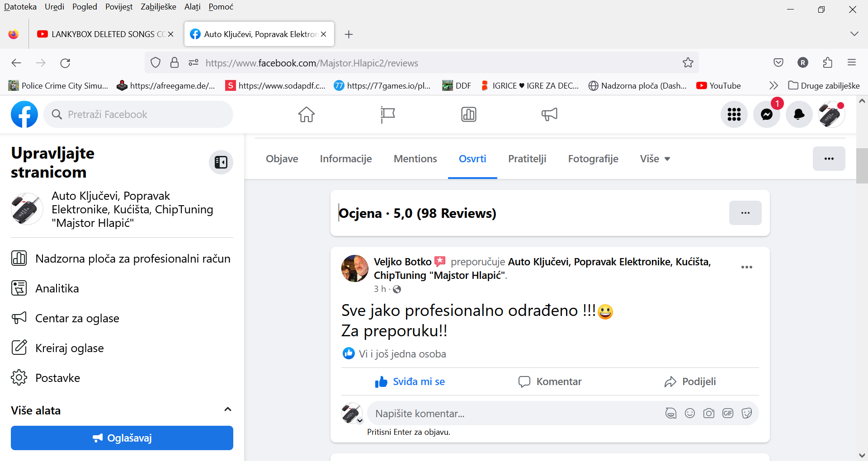Image resolution: width=868 pixels, height=461 pixels.
Task: Open a new browser tab
Action: pyautogui.click(x=349, y=34)
